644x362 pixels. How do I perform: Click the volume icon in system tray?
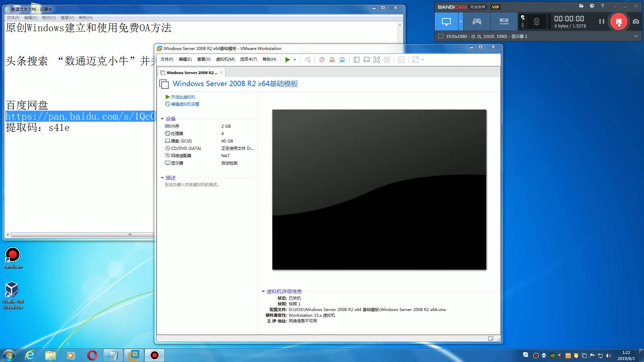pos(608,356)
